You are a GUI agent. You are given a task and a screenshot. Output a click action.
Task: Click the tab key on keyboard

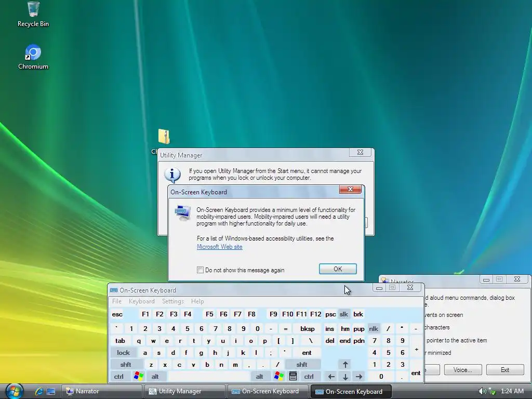[x=120, y=341]
